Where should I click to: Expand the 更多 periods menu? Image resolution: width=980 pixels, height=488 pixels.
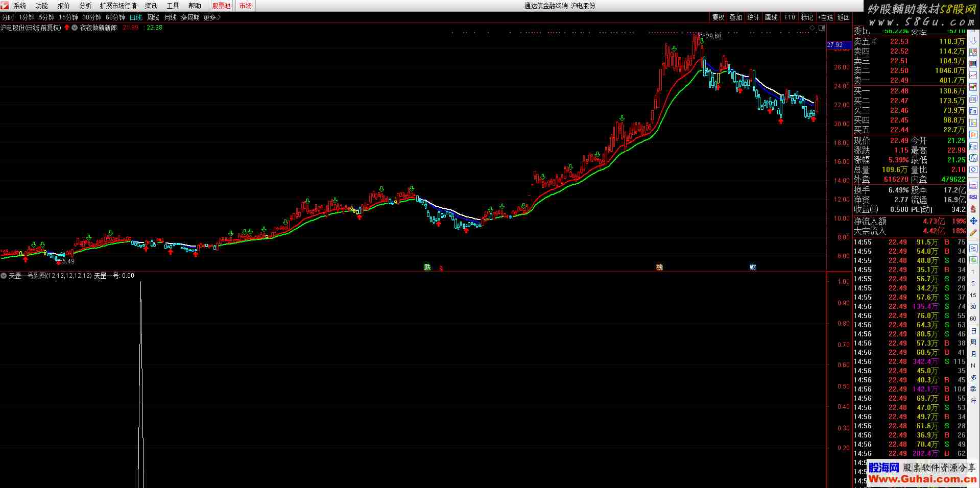[x=212, y=17]
